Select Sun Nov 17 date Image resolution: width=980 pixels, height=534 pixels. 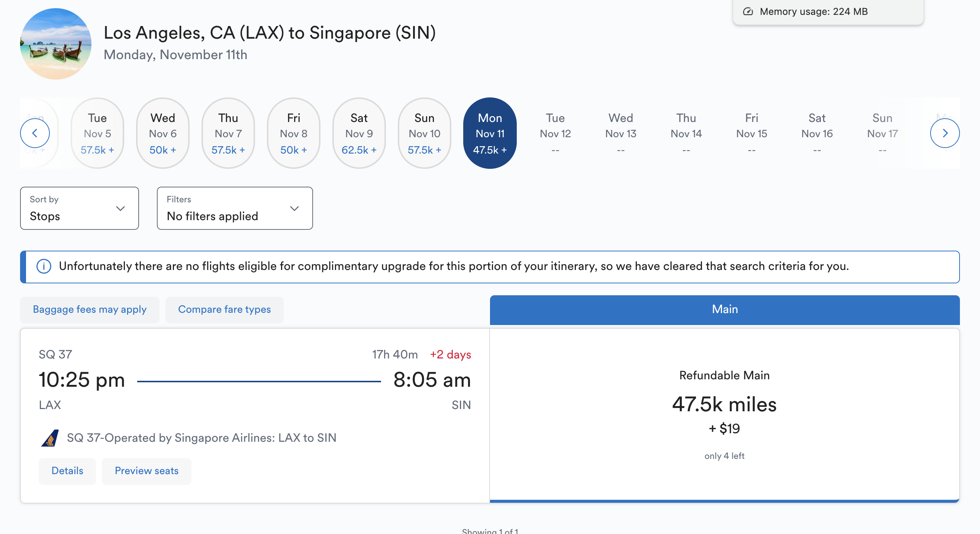pyautogui.click(x=883, y=133)
